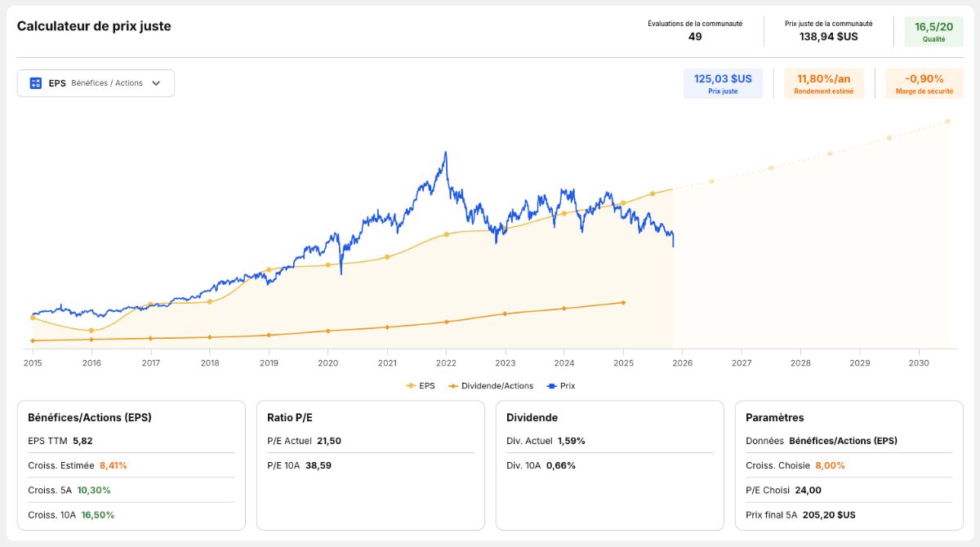Click the Évaluations de la communauté count
The image size is (980, 547).
coord(695,31)
